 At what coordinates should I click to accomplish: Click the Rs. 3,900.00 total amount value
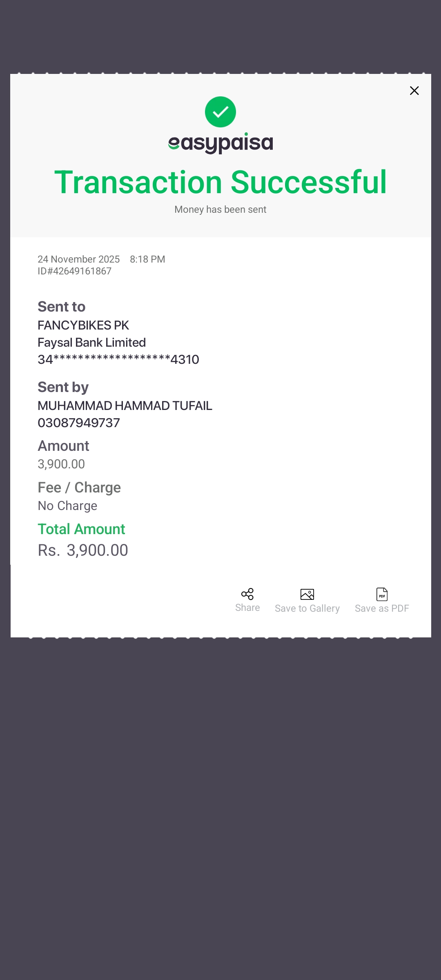(x=83, y=550)
